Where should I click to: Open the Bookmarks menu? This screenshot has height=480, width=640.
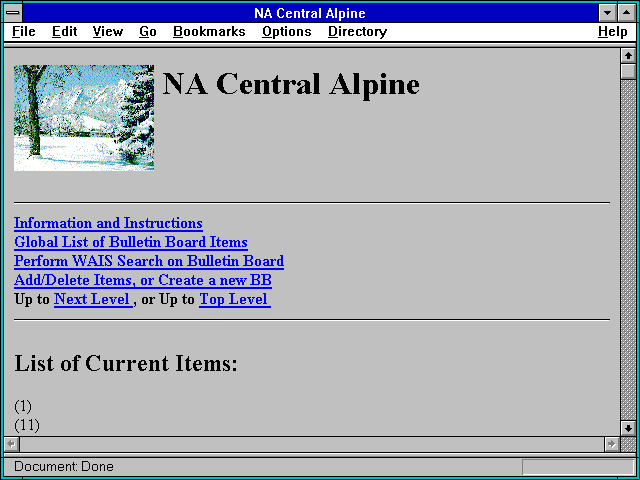coord(209,32)
